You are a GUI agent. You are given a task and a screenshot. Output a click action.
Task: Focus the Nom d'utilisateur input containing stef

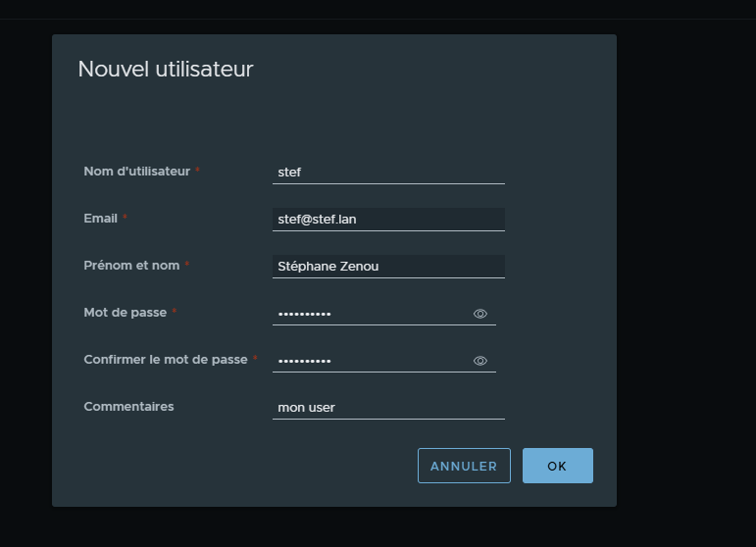(x=388, y=172)
